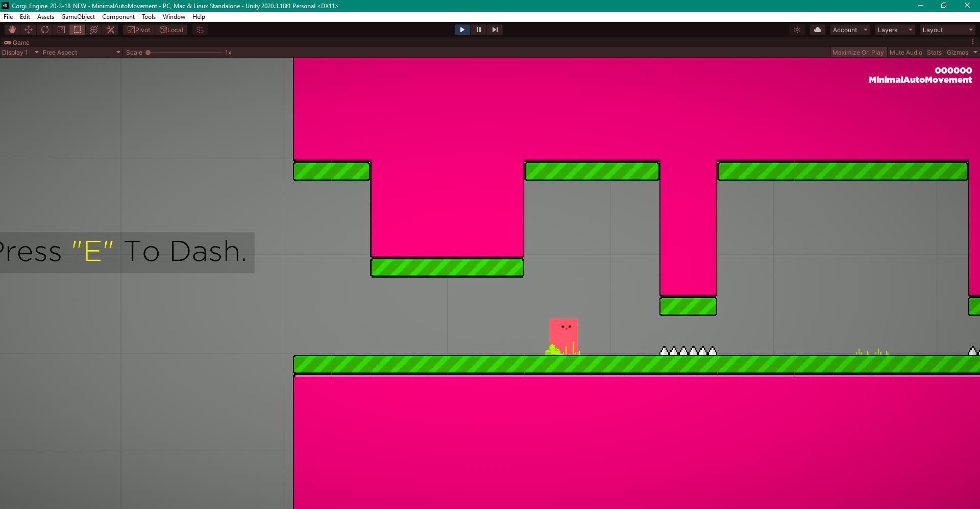Show the Stats overlay
Viewport: 980px width, 509px height.
tap(934, 53)
